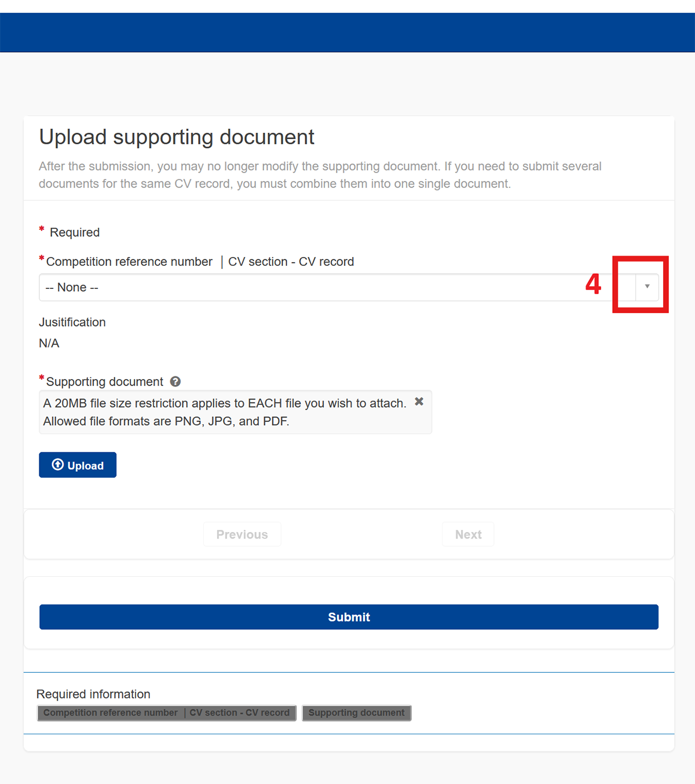Click the Previous button
The height and width of the screenshot is (784, 695).
coord(242,534)
